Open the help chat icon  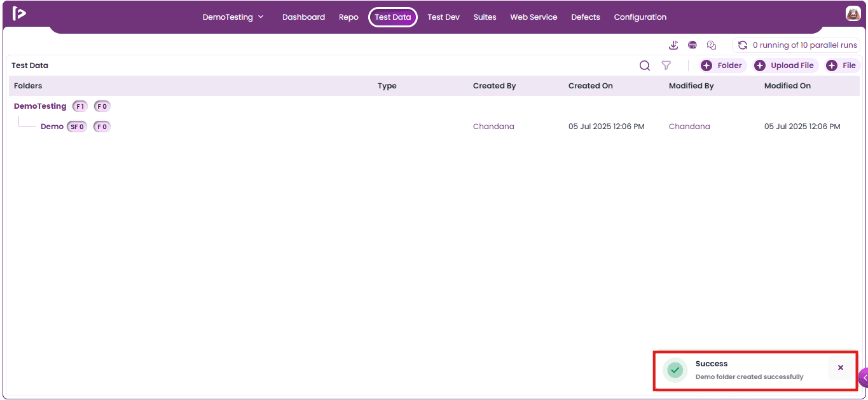tap(712, 45)
